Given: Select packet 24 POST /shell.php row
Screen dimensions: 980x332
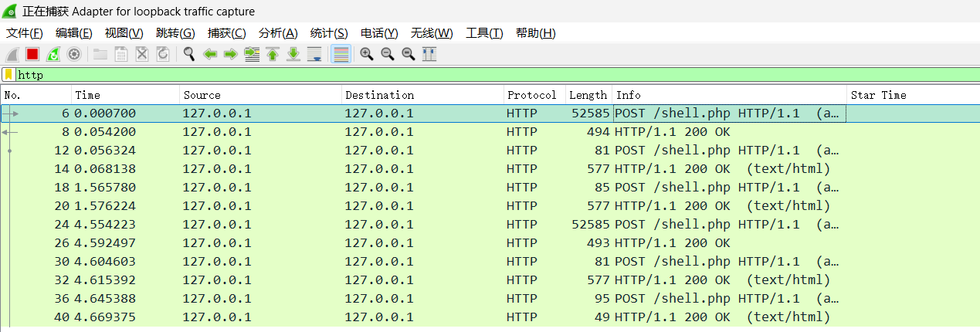Looking at the screenshot, I should (x=463, y=225).
